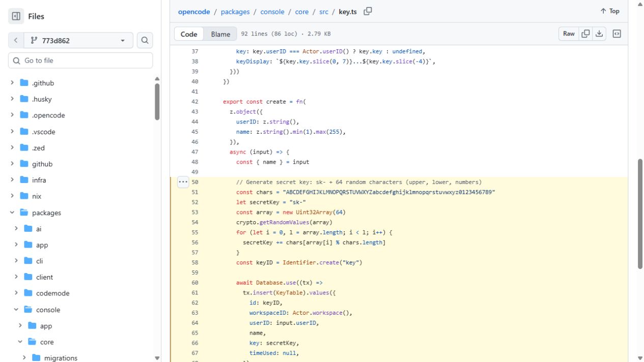Viewport: 644px width, 362px height.
Task: Click the cli folder icon
Action: pyautogui.click(x=28, y=261)
